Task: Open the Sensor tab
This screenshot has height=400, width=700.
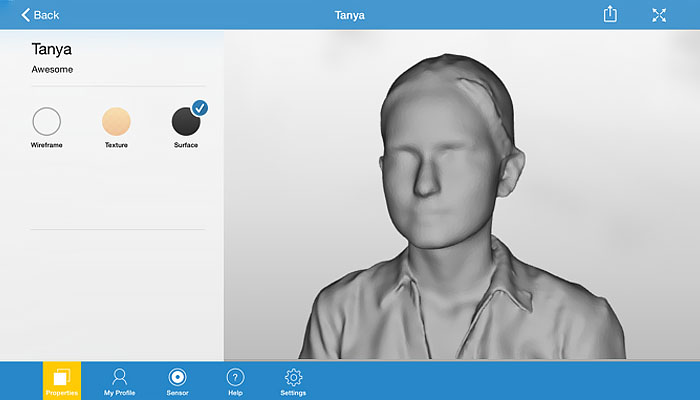Action: click(177, 382)
